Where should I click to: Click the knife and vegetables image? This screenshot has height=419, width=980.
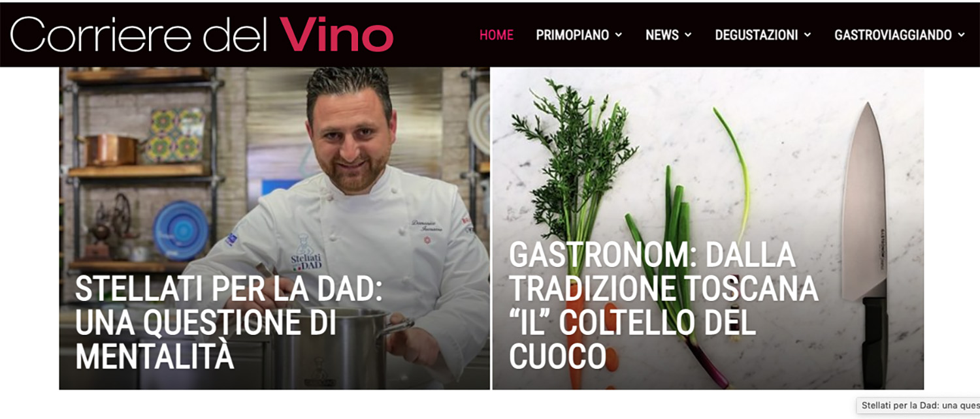[708, 228]
